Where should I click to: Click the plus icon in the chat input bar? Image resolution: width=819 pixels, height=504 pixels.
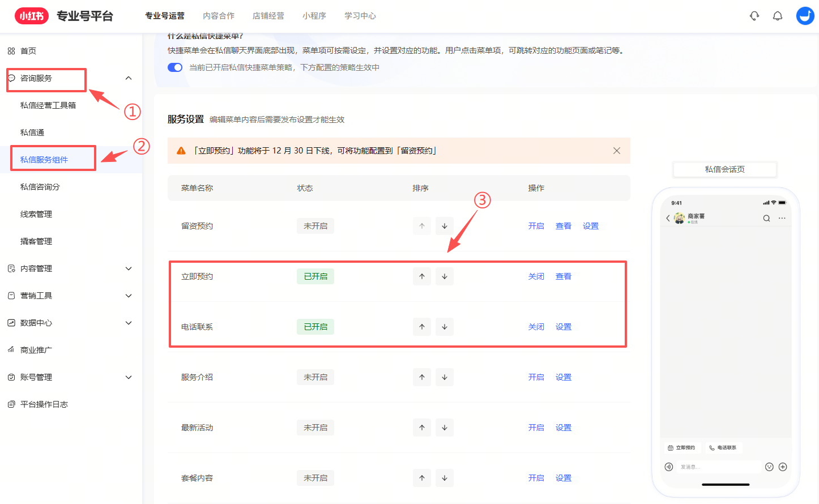(783, 466)
